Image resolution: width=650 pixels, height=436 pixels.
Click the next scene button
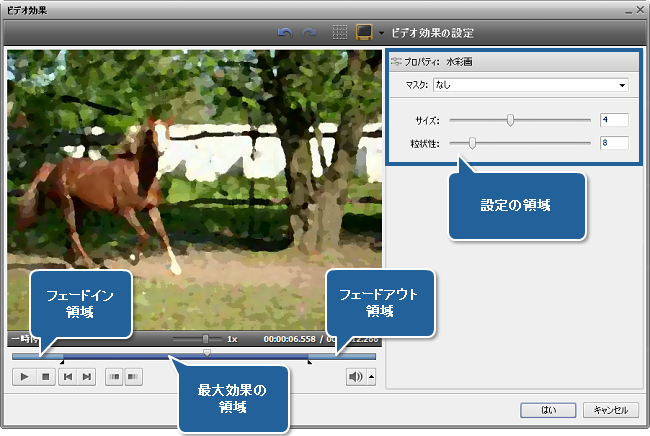point(133,377)
